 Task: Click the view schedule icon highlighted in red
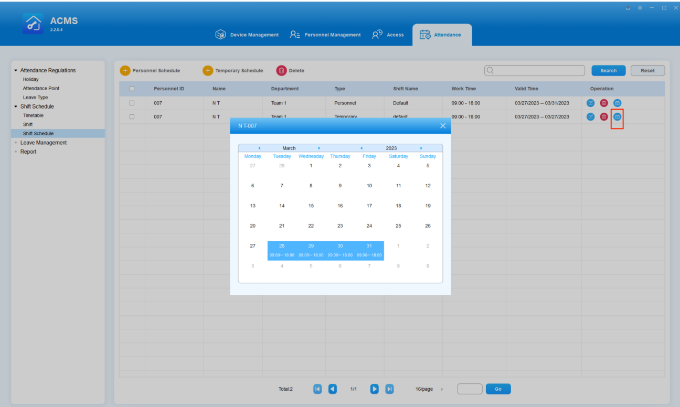617,117
